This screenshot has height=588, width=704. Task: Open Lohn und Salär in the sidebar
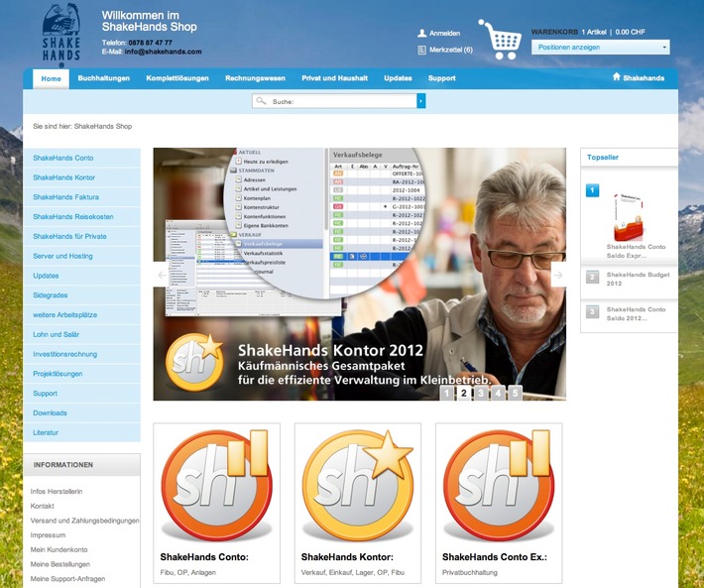tap(81, 335)
